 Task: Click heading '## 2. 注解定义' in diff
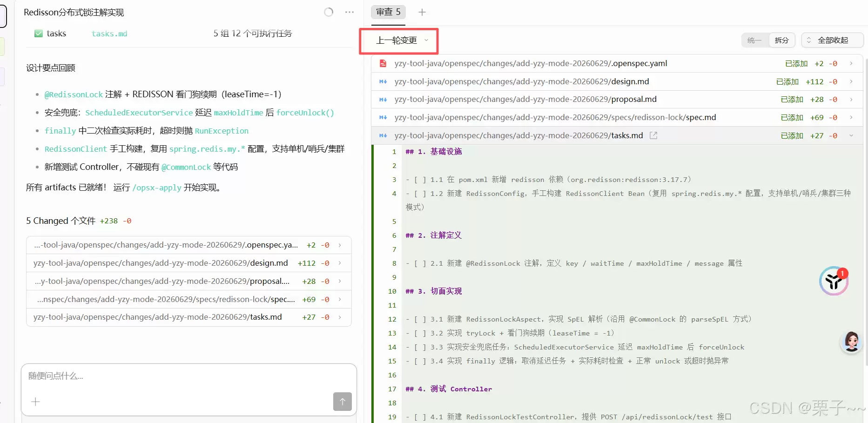point(434,235)
